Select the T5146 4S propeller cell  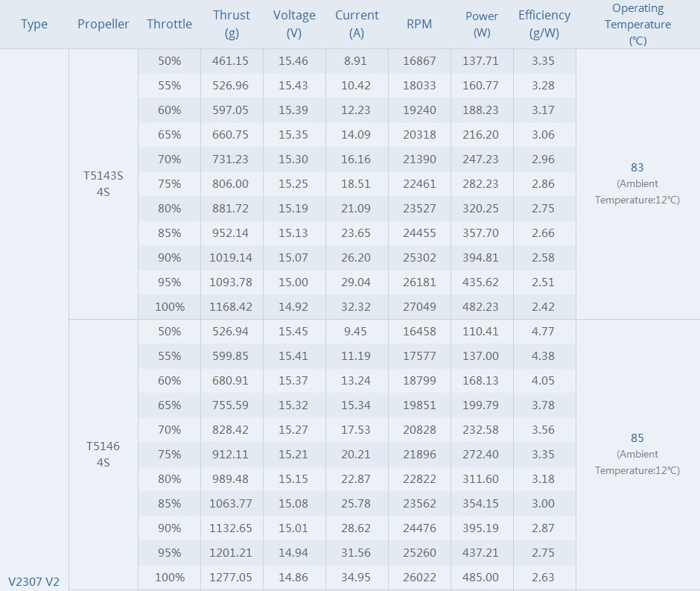pyautogui.click(x=103, y=454)
